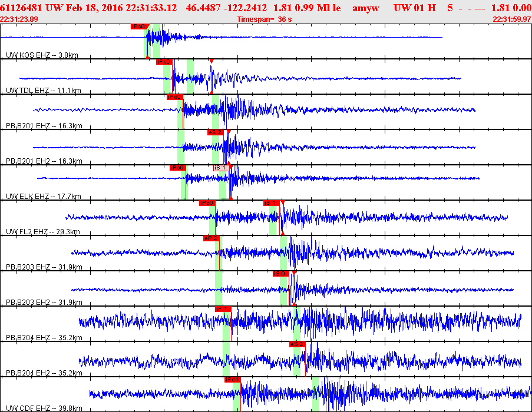Viewport: 532px width, 412px height.
Task: Click the iP 1 pick flag on PB B204 EHZ
Action: (223, 309)
